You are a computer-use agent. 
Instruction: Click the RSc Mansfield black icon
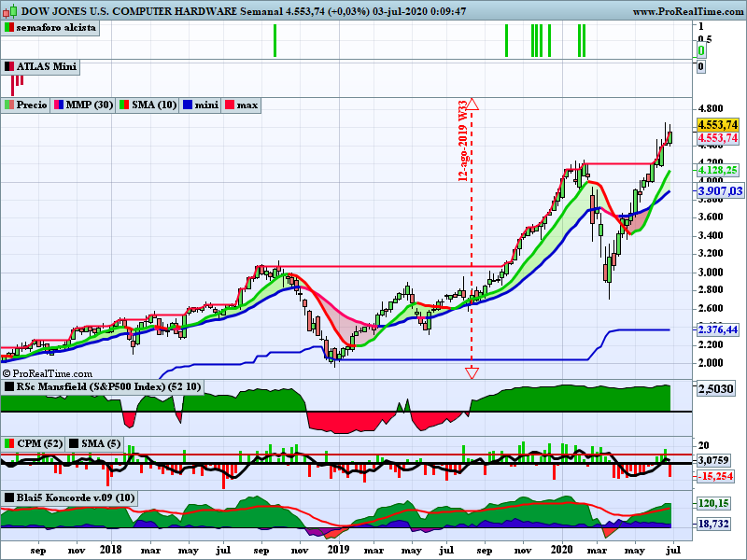click(x=9, y=386)
